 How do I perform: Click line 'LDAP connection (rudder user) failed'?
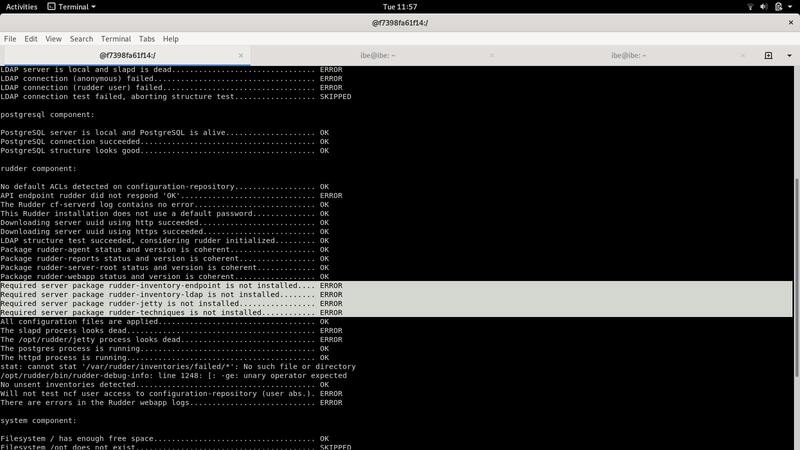pyautogui.click(x=171, y=87)
